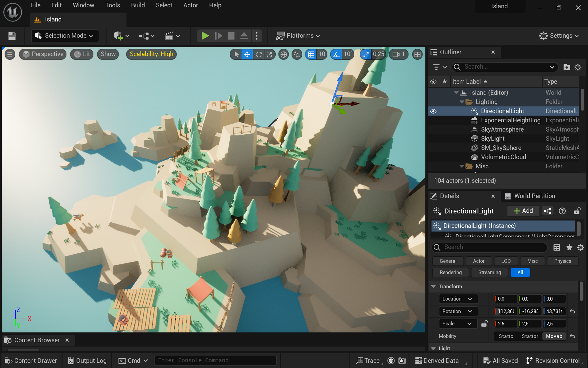Screen dimensions: 588x368
Task: Click the console command input field
Action: (x=215, y=361)
